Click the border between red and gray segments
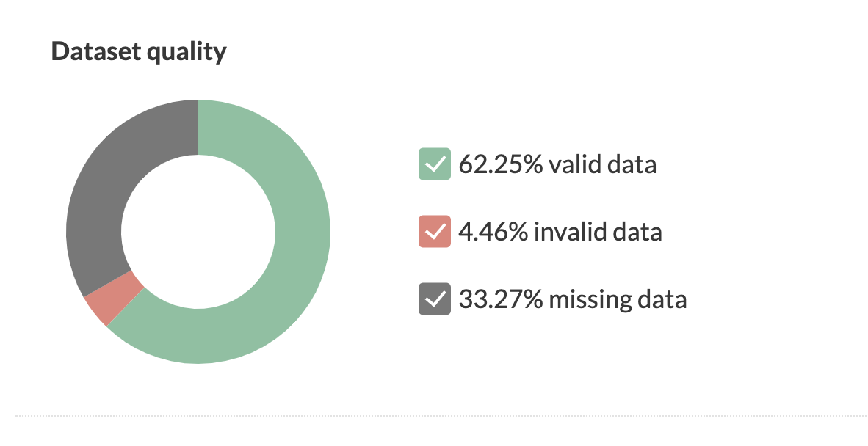This screenshot has width=868, height=446. click(109, 284)
